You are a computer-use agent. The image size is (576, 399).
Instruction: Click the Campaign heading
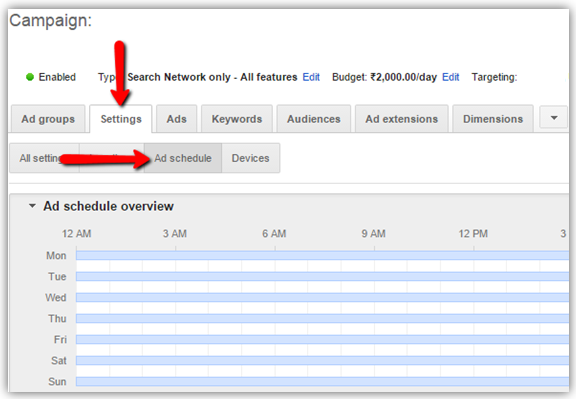(x=51, y=21)
